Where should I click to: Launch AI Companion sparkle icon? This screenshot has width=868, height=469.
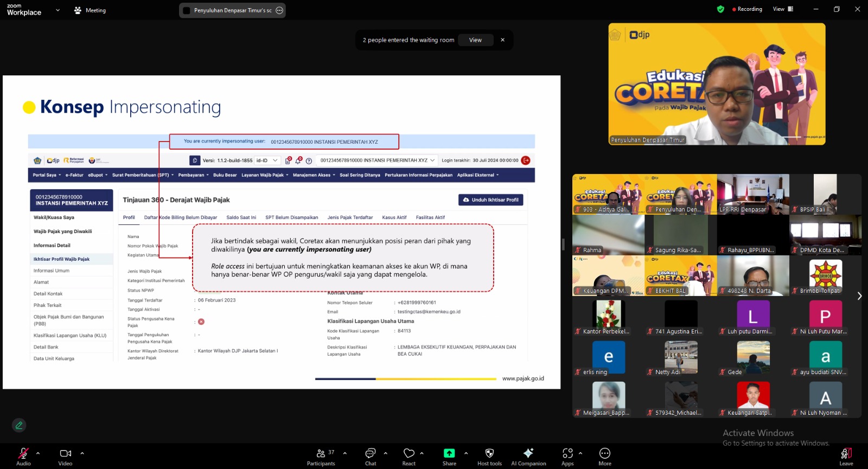[x=528, y=454]
